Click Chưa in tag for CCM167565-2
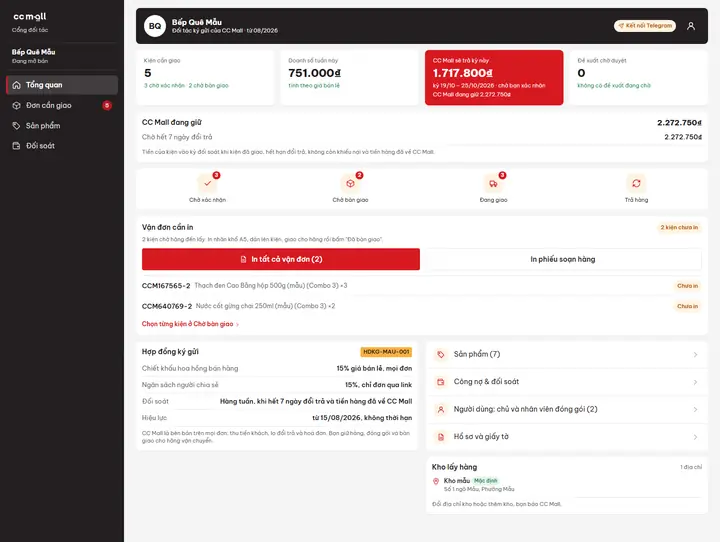Viewport: 720px width, 542px height. 687,286
